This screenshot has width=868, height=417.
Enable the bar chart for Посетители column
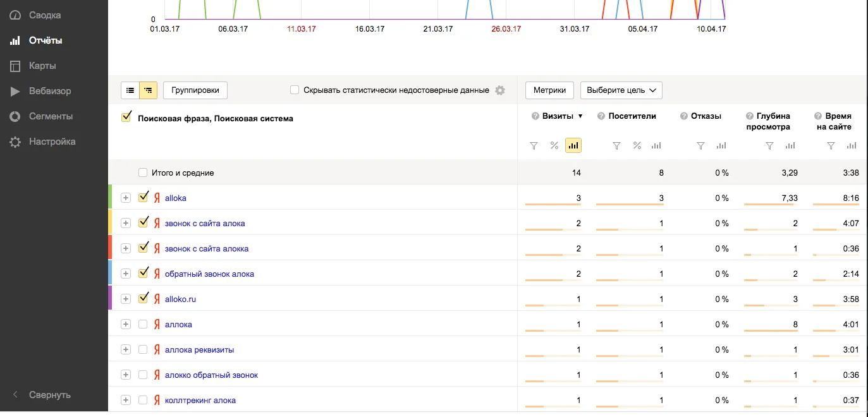656,146
